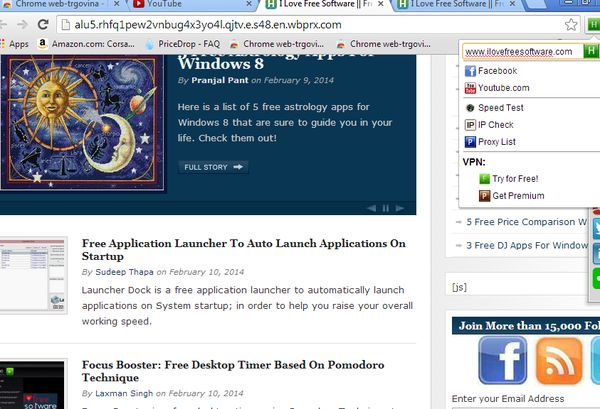The height and width of the screenshot is (409, 600).
Task: Open the orange RSS feed icon
Action: (559, 360)
